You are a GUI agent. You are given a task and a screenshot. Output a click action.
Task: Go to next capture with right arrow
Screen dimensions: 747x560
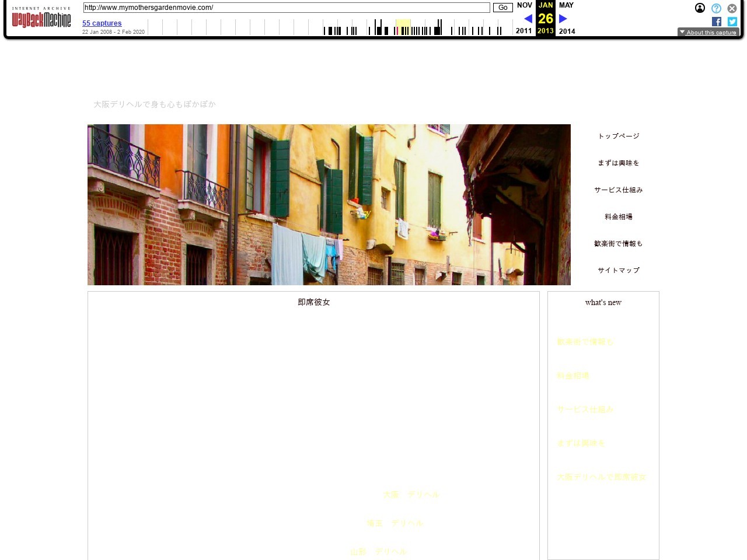point(563,19)
